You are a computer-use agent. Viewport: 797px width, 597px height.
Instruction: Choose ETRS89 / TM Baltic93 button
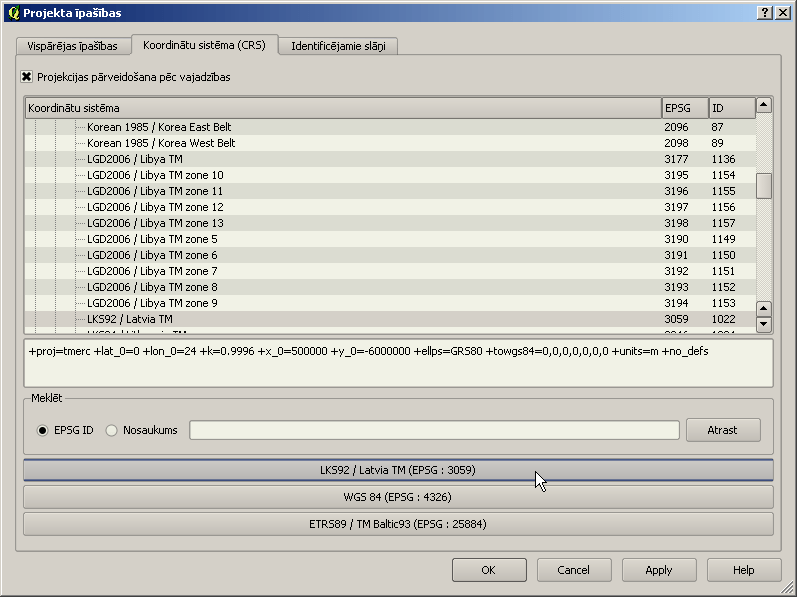[398, 524]
